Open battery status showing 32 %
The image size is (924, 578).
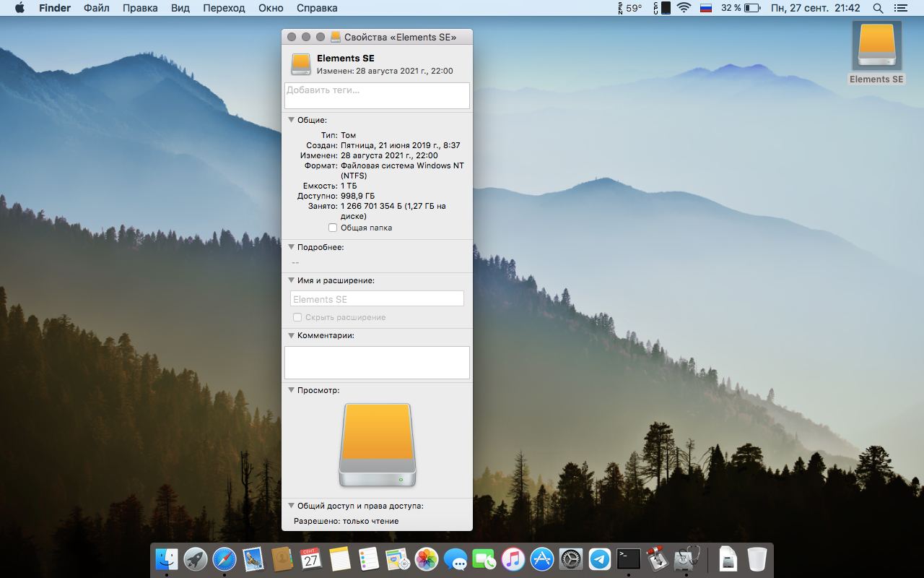[741, 8]
